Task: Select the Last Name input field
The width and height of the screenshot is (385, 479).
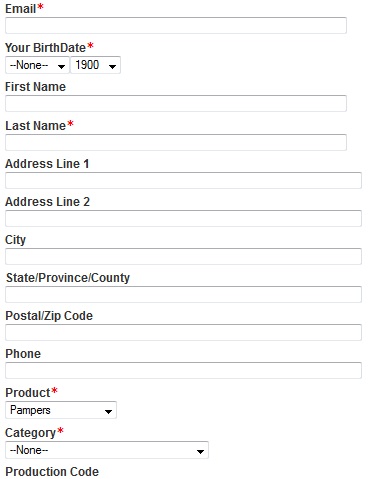Action: tap(176, 142)
